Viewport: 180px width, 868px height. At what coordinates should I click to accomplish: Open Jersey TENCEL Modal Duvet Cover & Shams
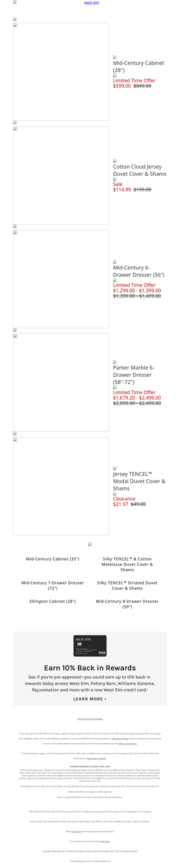coord(139,481)
